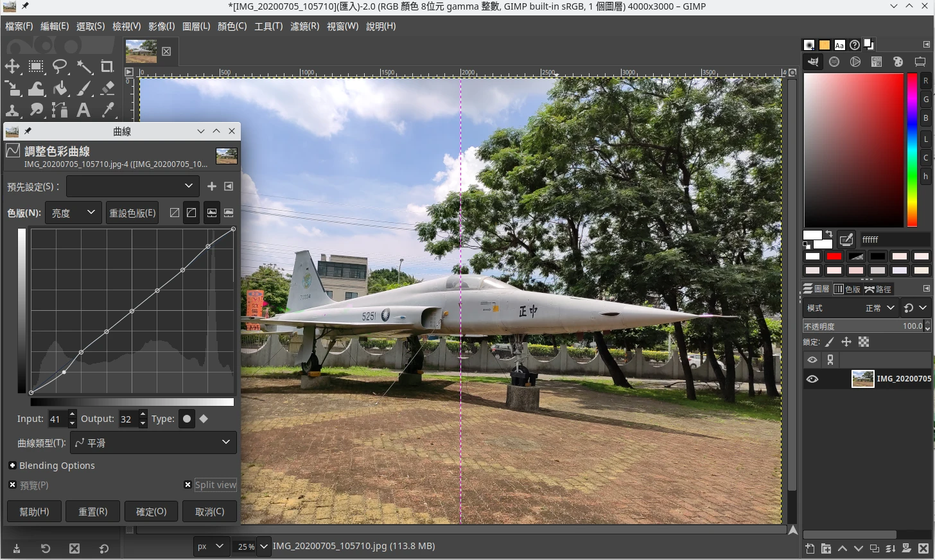This screenshot has width=935, height=560.
Task: Select the Eraser tool
Action: pos(107,88)
